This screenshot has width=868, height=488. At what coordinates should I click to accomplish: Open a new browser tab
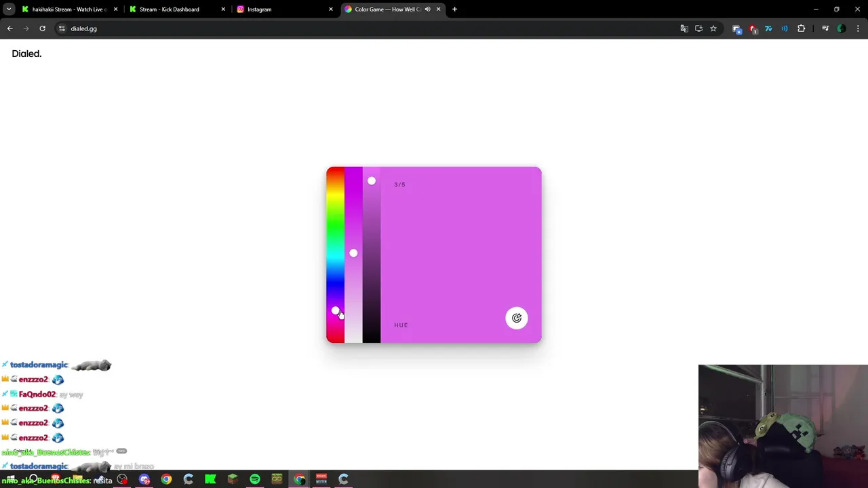pos(454,9)
